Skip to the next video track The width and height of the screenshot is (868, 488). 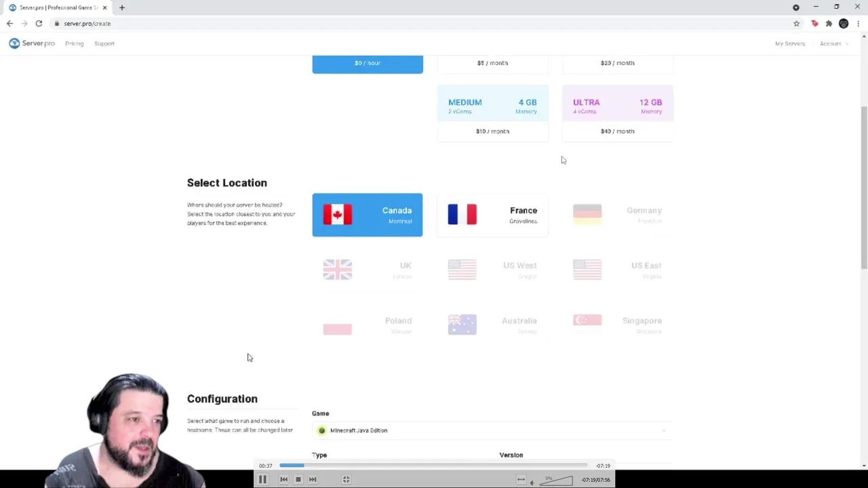pyautogui.click(x=313, y=479)
